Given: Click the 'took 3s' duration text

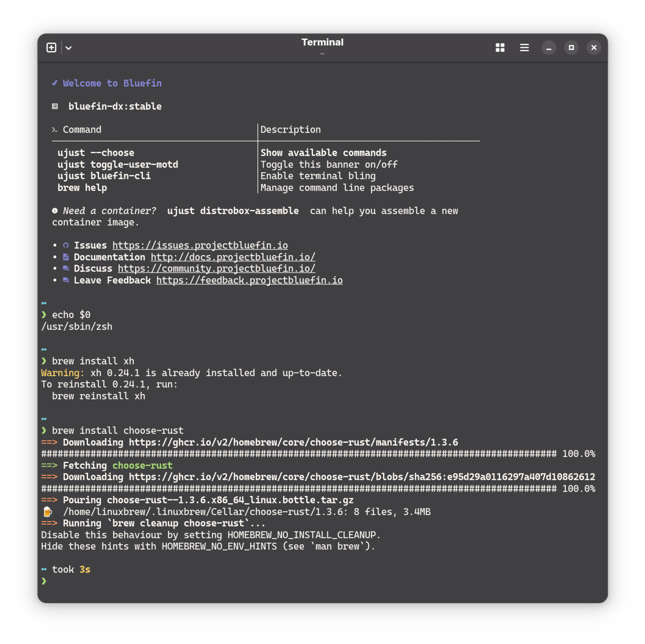Looking at the screenshot, I should (x=71, y=569).
